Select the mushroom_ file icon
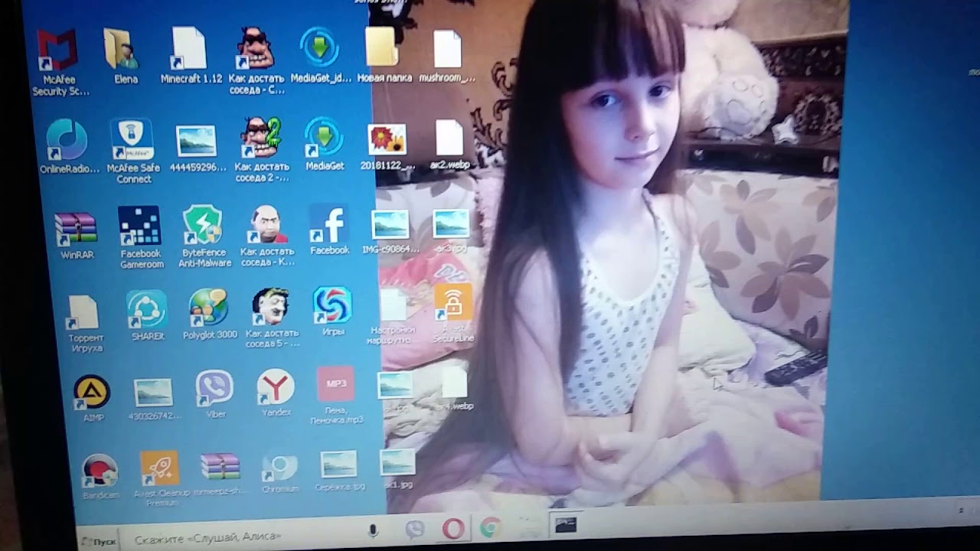 tap(448, 48)
